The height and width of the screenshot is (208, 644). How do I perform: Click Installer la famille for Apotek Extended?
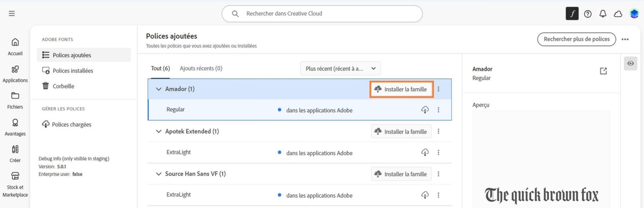[401, 131]
